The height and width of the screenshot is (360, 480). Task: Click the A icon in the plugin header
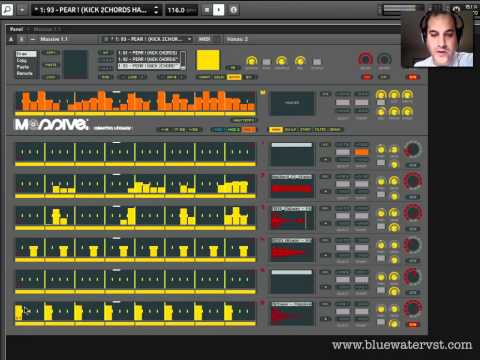(x=11, y=39)
